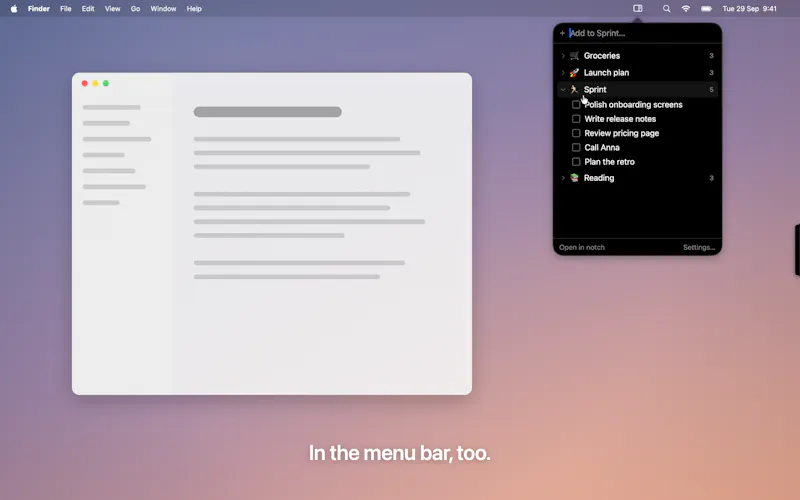The image size is (800, 500).
Task: Click the shopping cart icon beside Groceries
Action: click(574, 56)
